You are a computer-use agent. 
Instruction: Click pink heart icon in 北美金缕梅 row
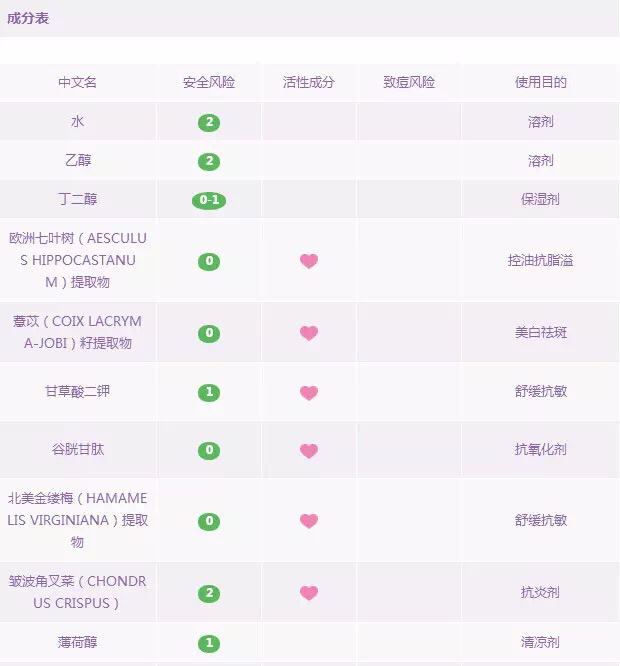click(x=309, y=521)
